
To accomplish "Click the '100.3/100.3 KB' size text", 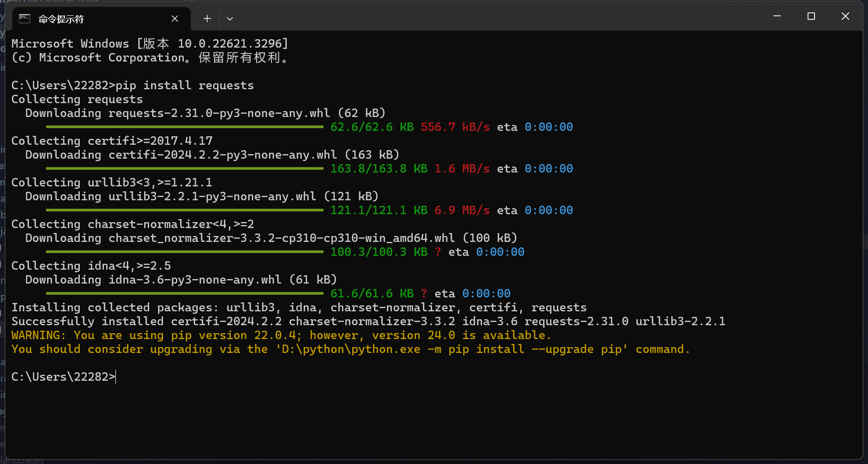I will coord(379,252).
